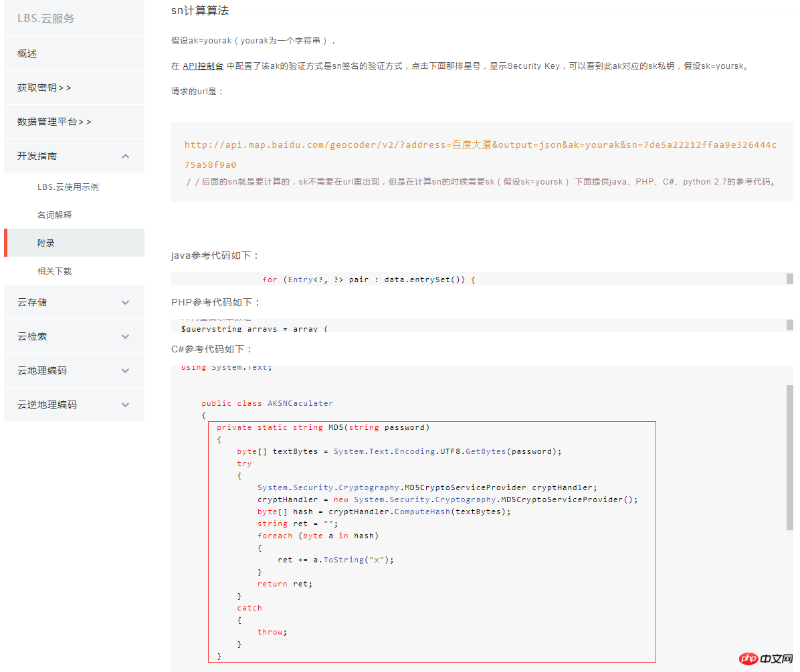
Task: Click the php中文网 logo watermark
Action: point(766,659)
